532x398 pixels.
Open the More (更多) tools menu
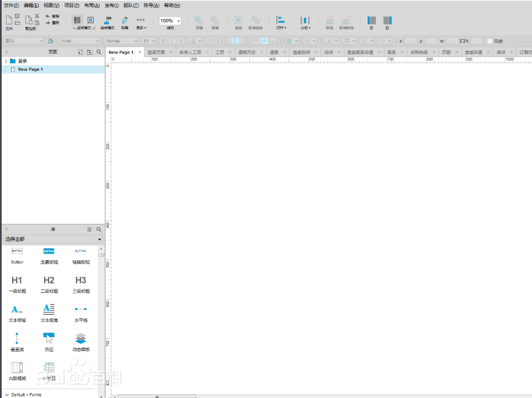pos(141,22)
